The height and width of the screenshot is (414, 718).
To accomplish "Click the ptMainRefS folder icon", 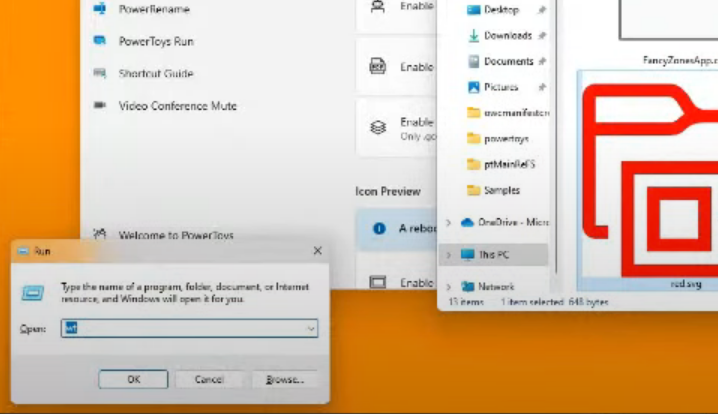I will click(x=473, y=164).
